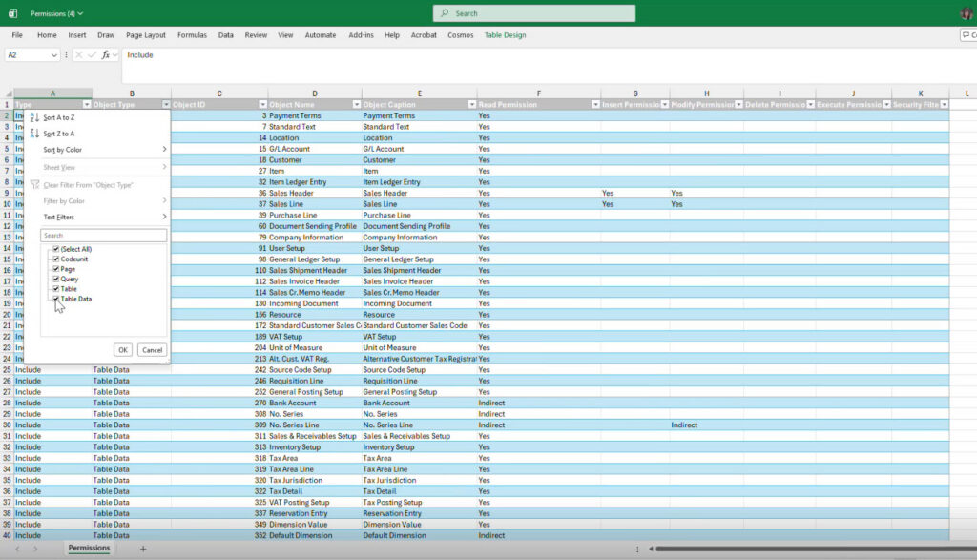977x560 pixels.
Task: Click the previous sheet navigation arrow
Action: click(x=17, y=549)
